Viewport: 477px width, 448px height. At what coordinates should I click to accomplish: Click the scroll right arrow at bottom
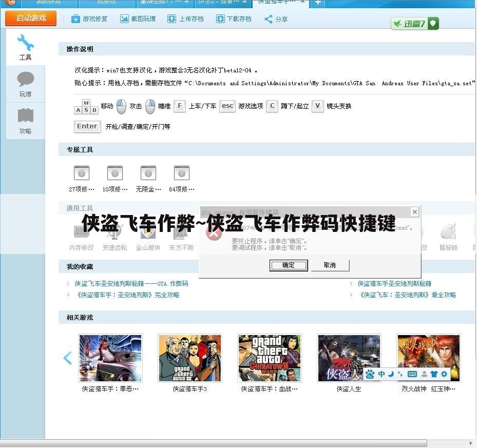click(471, 443)
